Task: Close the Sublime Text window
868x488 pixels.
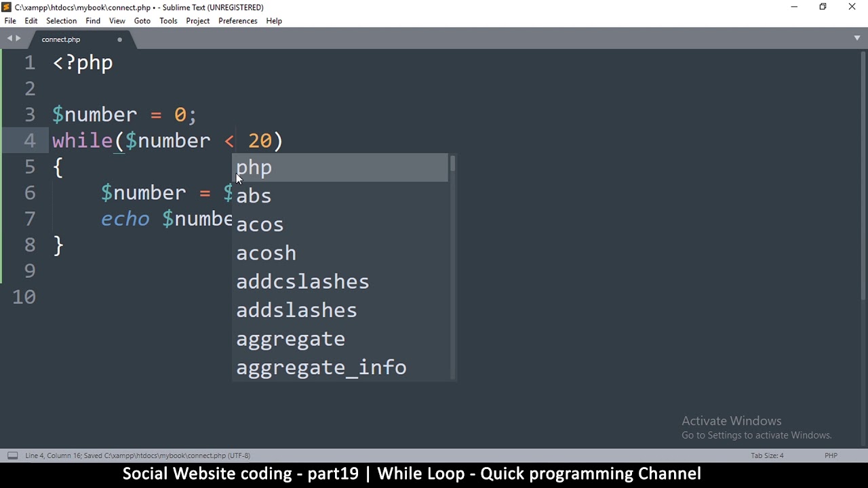Action: click(852, 7)
